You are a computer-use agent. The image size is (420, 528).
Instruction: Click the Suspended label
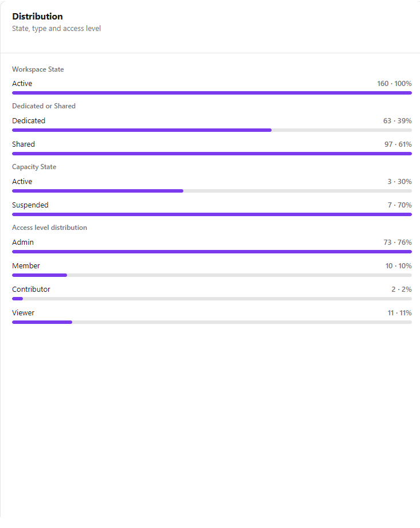coord(30,205)
